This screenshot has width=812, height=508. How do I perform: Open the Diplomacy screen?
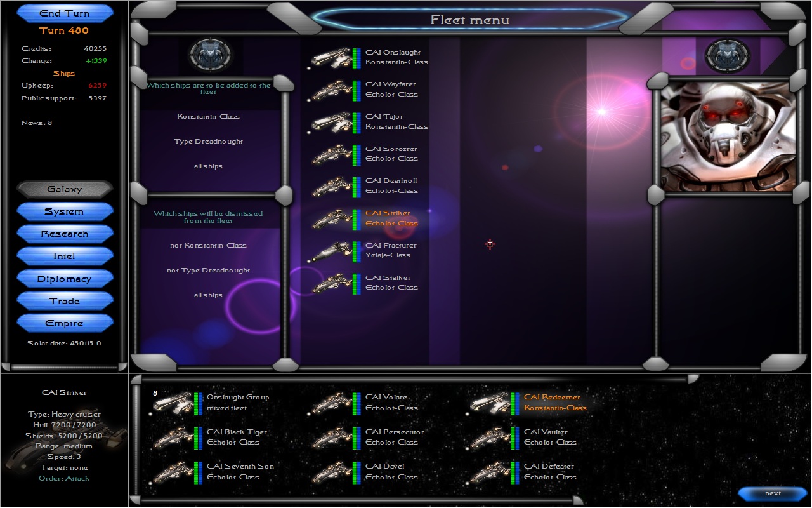point(65,279)
